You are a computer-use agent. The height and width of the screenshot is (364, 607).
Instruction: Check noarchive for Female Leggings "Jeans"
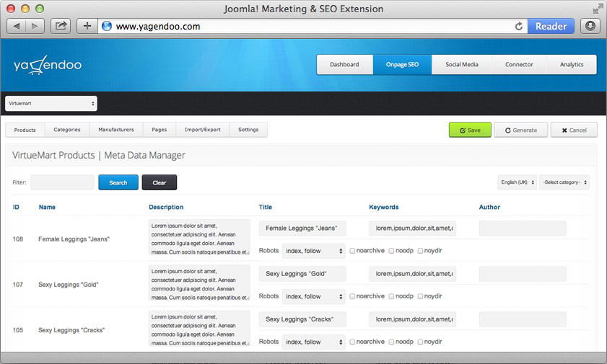352,251
